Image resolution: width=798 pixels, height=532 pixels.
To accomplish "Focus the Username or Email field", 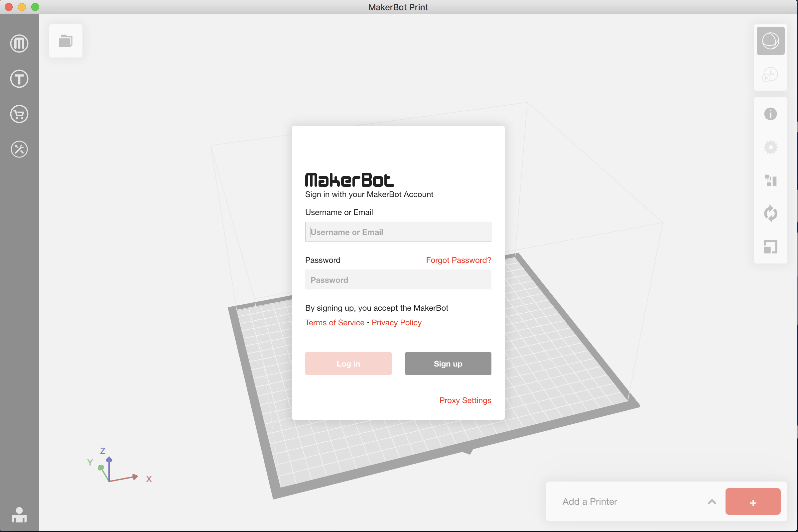I will (398, 232).
